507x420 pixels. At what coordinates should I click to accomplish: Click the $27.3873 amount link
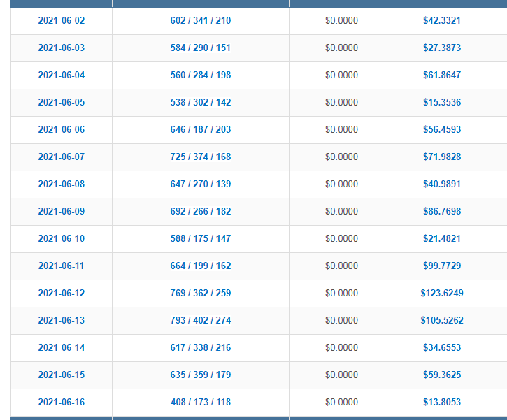coord(442,48)
